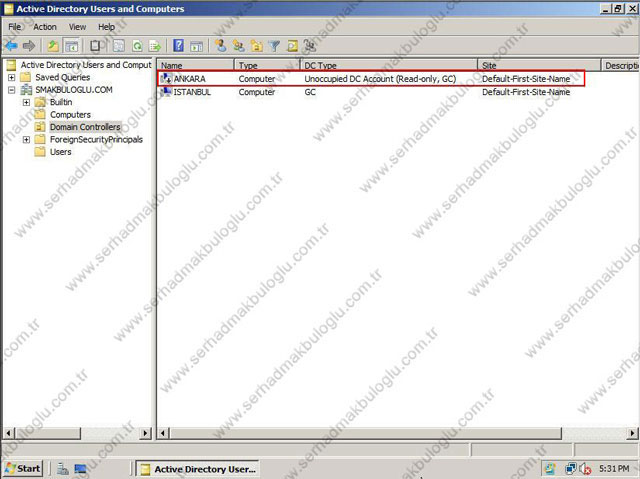The image size is (640, 479).
Task: Click the Back arrow toolbar icon
Action: tap(11, 46)
